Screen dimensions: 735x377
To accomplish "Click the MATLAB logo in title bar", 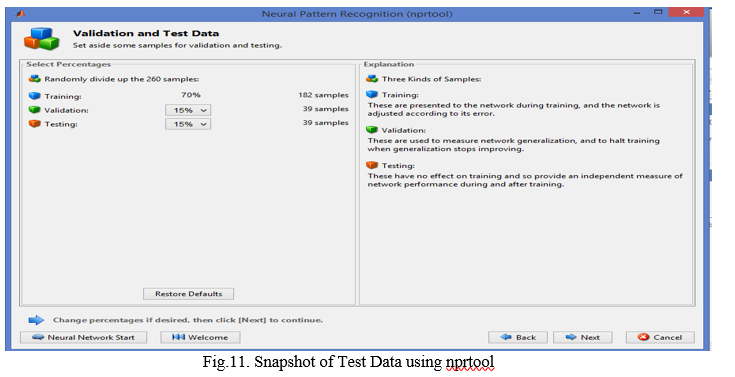I will coord(20,14).
